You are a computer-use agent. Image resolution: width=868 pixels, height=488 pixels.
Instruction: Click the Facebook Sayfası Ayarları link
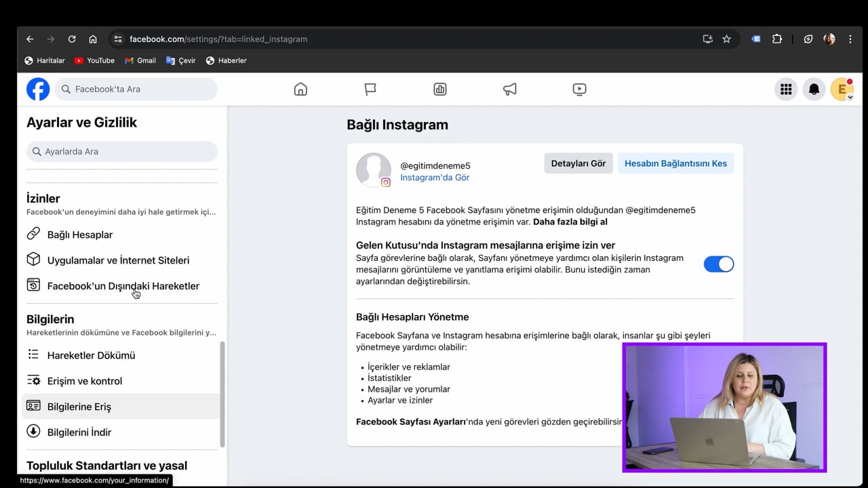410,422
